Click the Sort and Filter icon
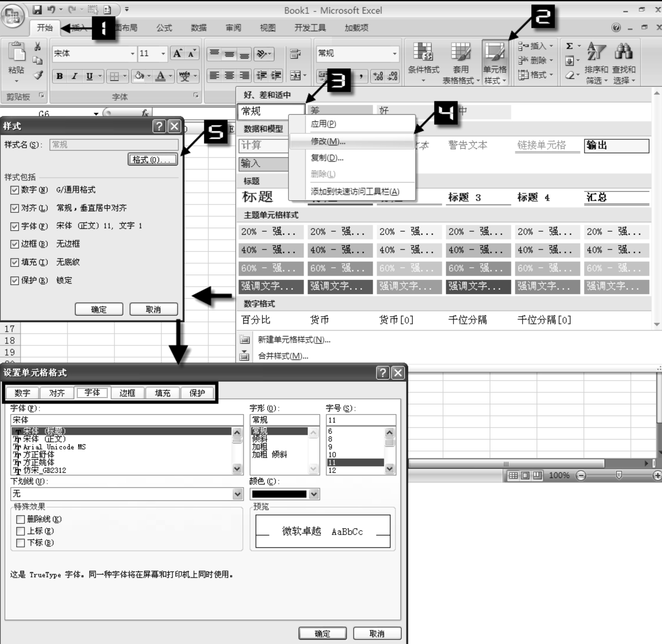The height and width of the screenshot is (644, 662). click(596, 52)
